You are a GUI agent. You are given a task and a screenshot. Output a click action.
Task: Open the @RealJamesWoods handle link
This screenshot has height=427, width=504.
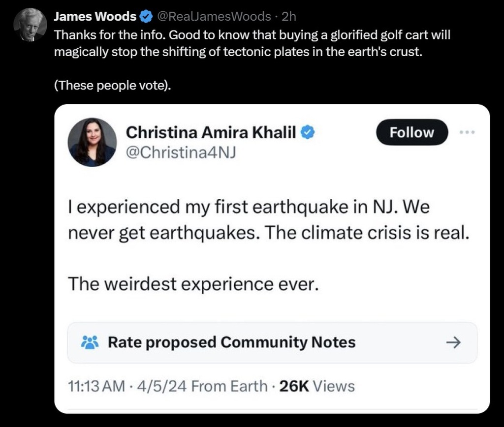click(214, 16)
